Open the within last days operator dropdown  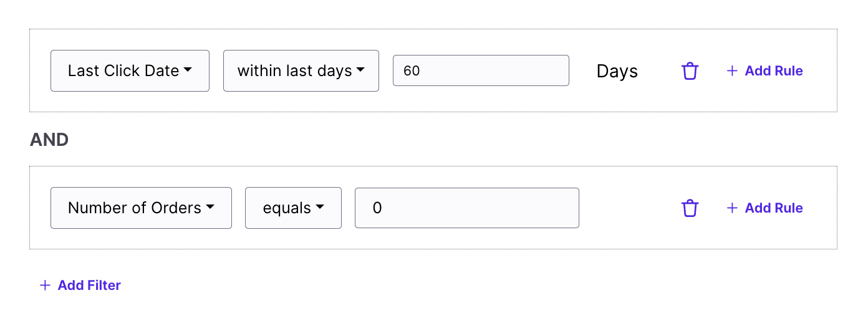pyautogui.click(x=301, y=71)
